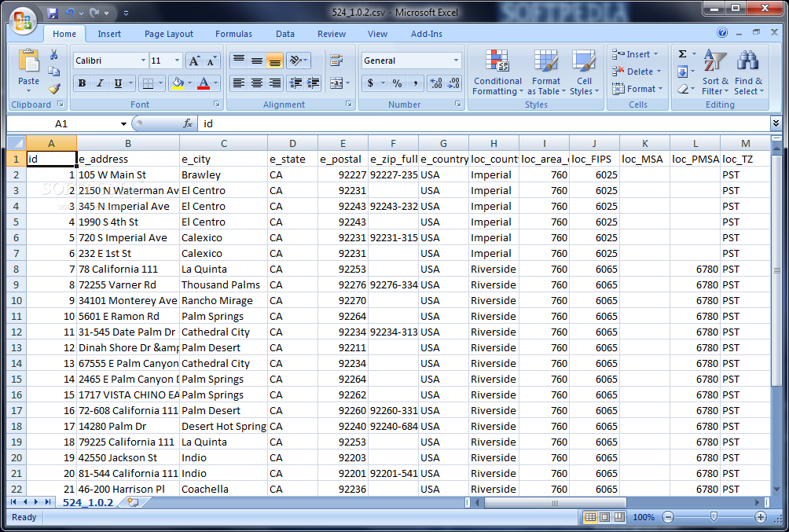Switch to the Insert ribbon tab

coord(109,34)
